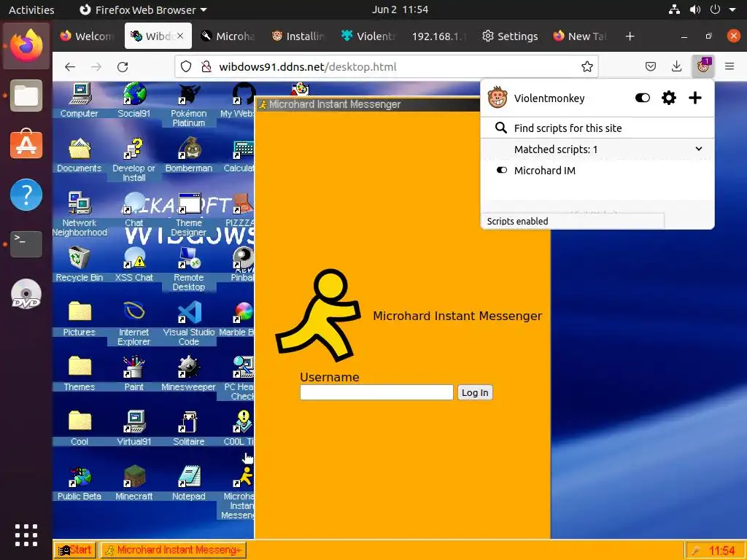Open the Public Beta shortcut
Image resolution: width=747 pixels, height=560 pixels.
pyautogui.click(x=79, y=483)
